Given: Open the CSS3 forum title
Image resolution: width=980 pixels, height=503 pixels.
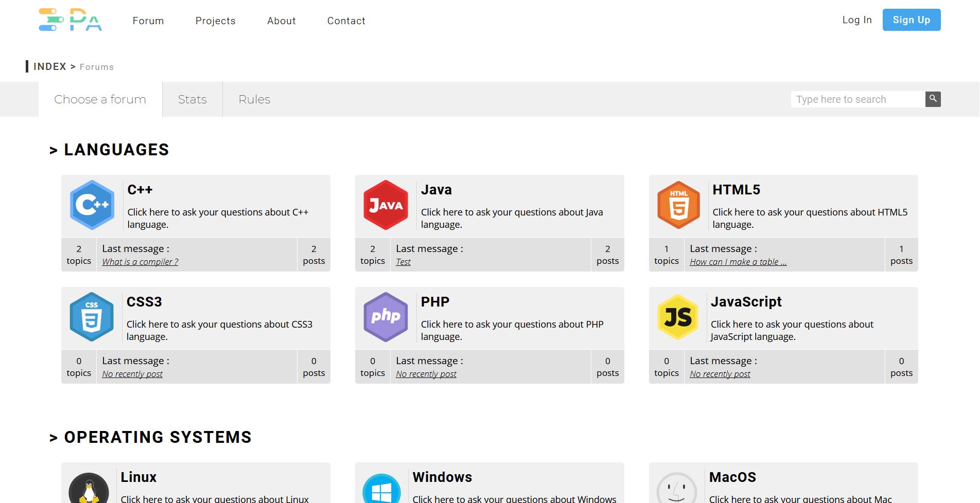Looking at the screenshot, I should pos(144,301).
